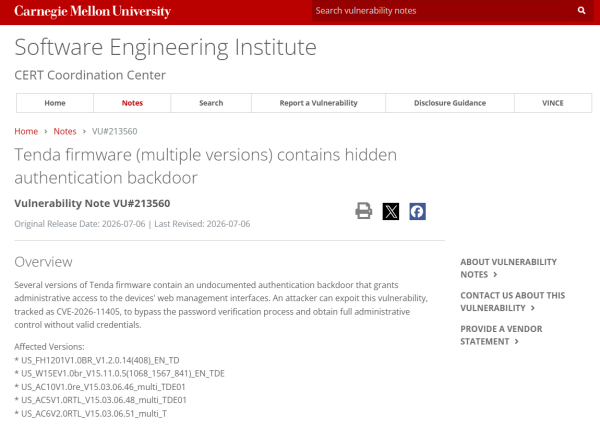Open the Disclosure Guidance tab
600x424 pixels.
point(450,103)
